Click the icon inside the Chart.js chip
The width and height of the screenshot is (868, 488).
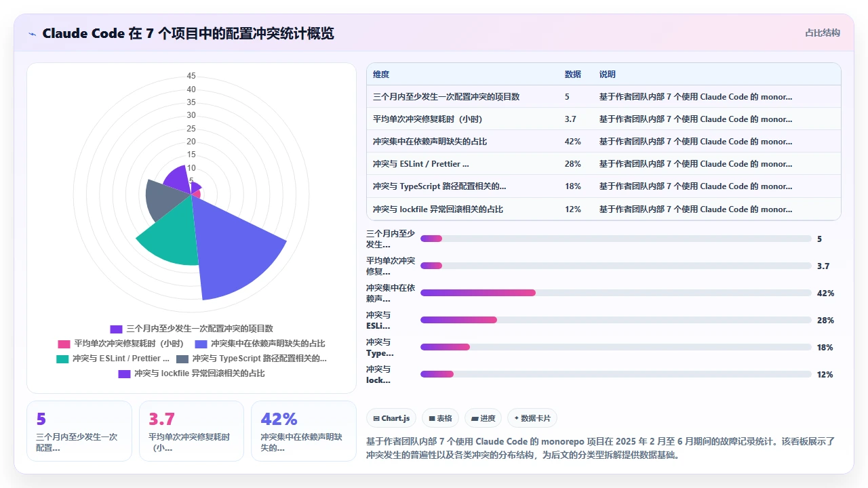click(376, 419)
